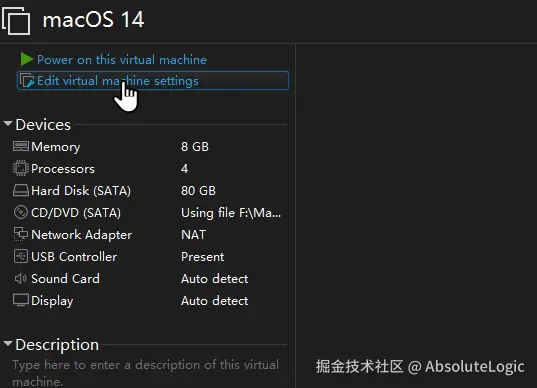The width and height of the screenshot is (537, 388).
Task: Select the USB Controller icon
Action: click(x=21, y=256)
